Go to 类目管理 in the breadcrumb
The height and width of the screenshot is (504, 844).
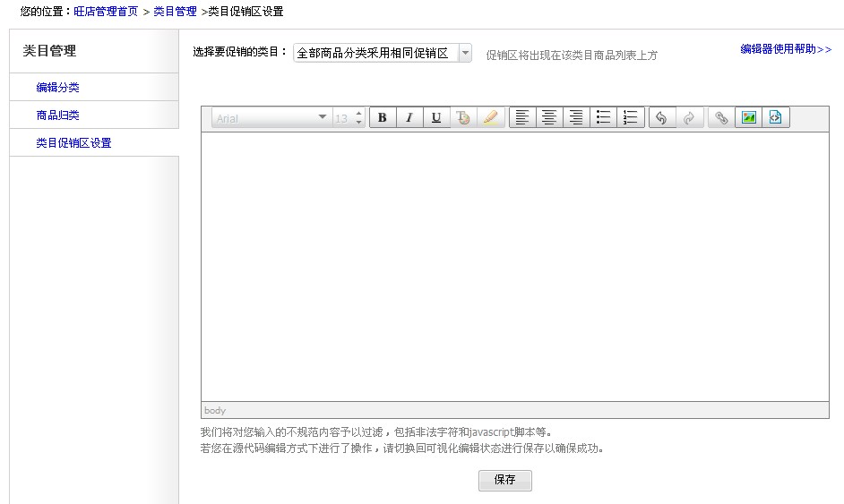click(175, 12)
